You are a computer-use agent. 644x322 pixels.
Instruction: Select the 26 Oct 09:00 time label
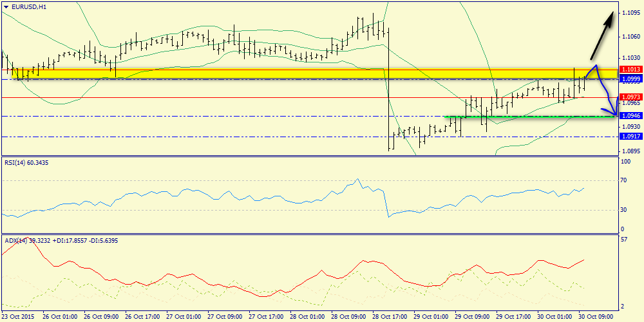[x=101, y=317]
